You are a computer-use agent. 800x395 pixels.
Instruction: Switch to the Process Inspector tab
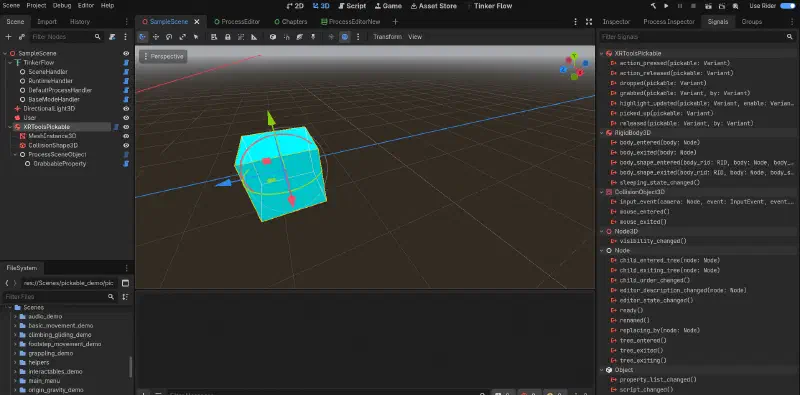point(669,21)
